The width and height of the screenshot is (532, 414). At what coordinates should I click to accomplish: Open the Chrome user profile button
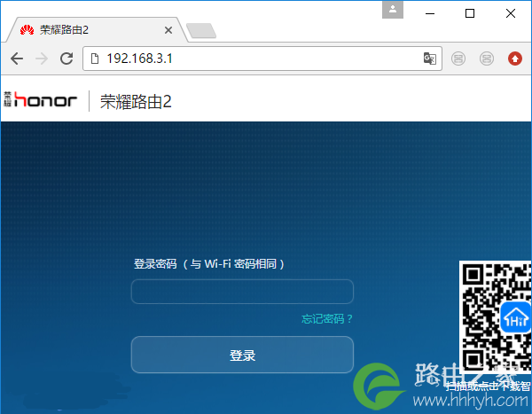(x=393, y=10)
